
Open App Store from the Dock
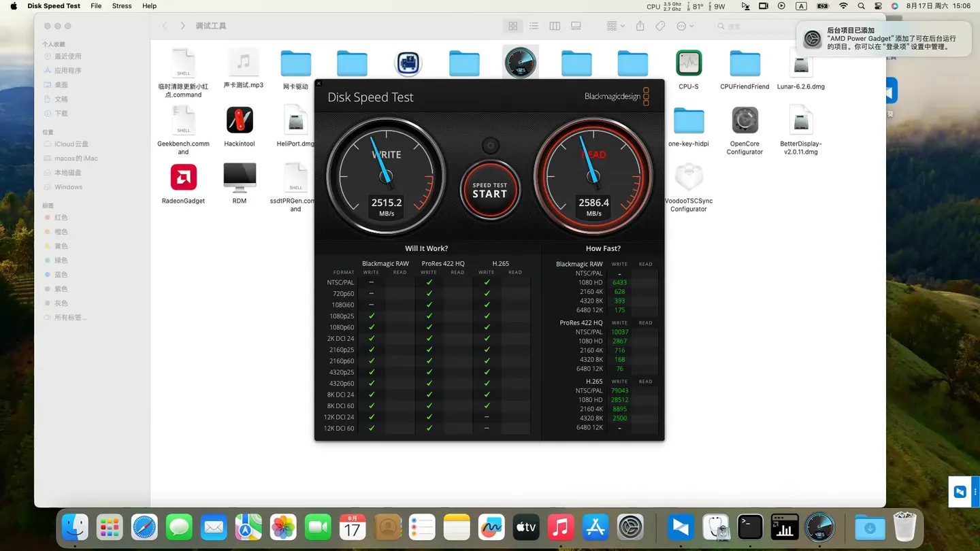[595, 527]
